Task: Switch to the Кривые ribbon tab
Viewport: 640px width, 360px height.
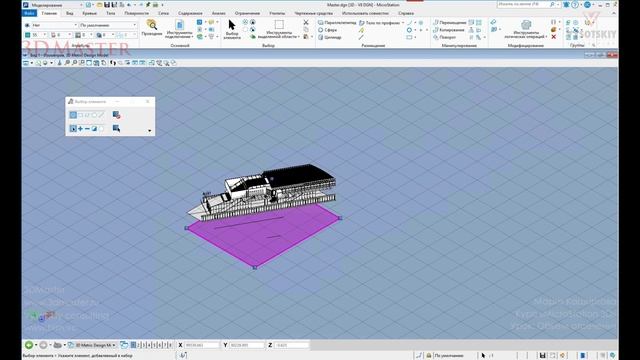Action: click(89, 13)
